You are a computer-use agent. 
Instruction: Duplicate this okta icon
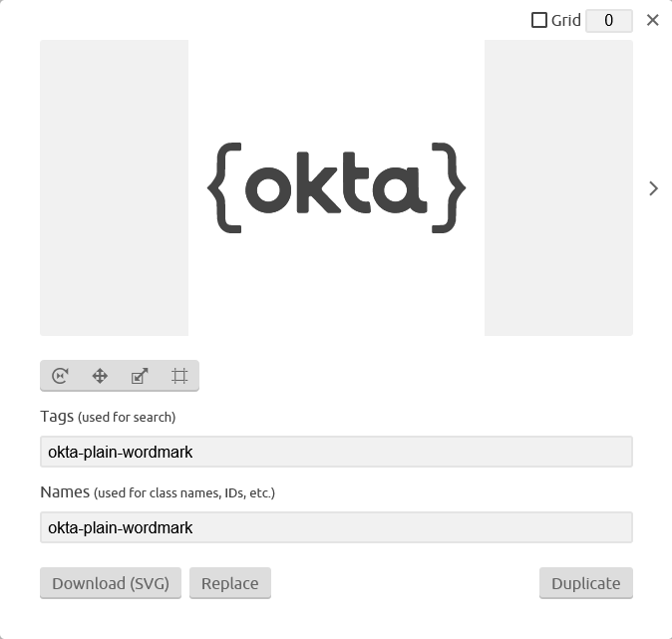[586, 583]
